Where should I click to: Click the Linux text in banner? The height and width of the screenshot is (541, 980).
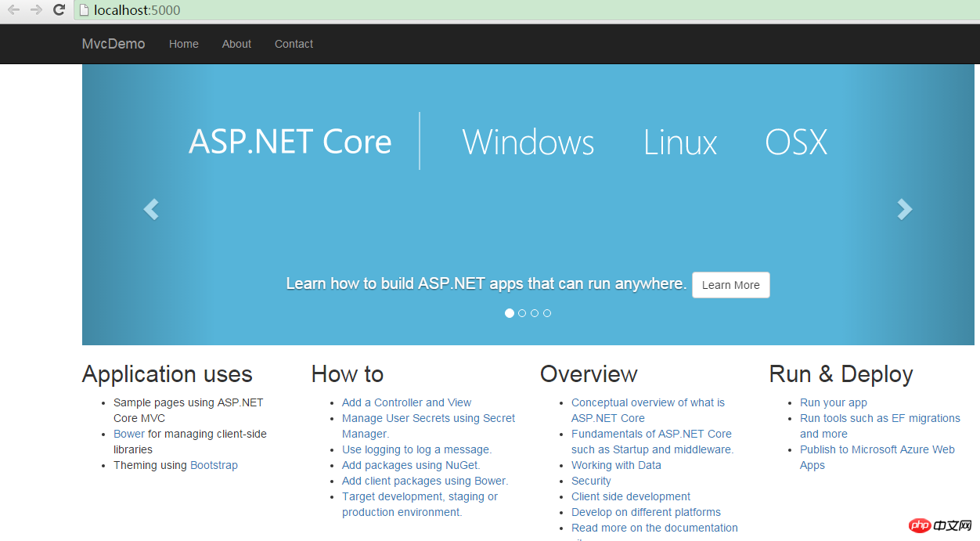(x=680, y=142)
